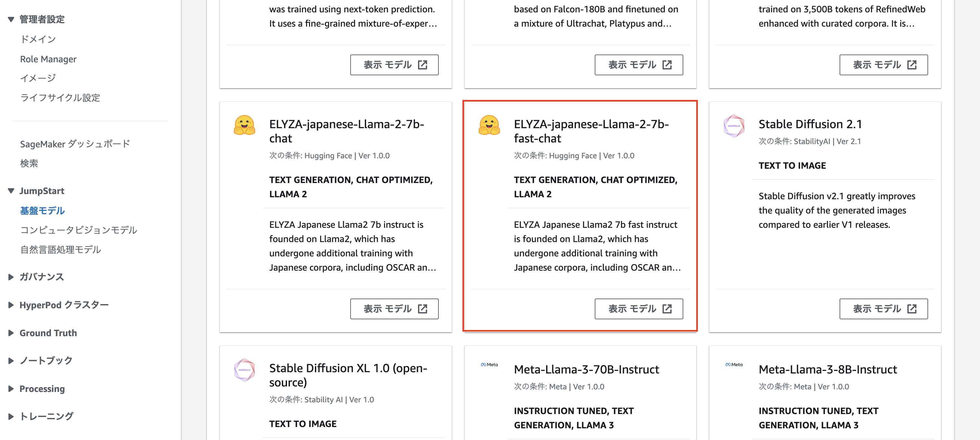
Task: Collapse the JumpStart section
Action: point(11,191)
